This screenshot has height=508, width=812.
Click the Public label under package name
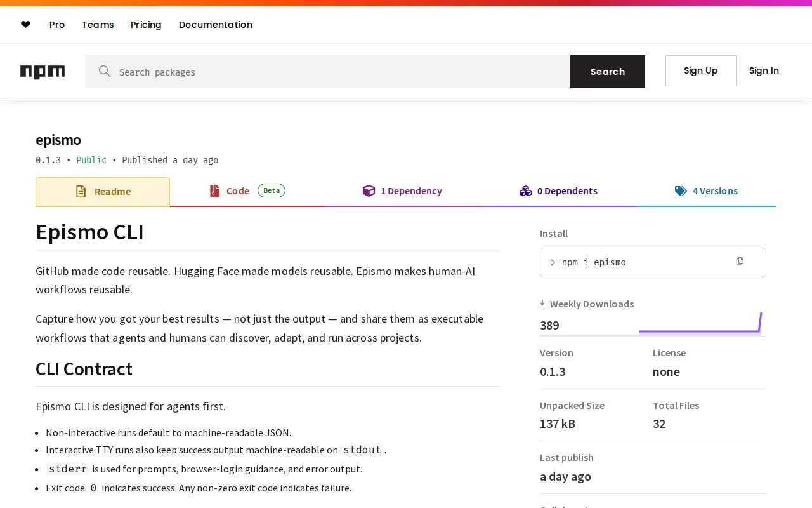click(91, 160)
